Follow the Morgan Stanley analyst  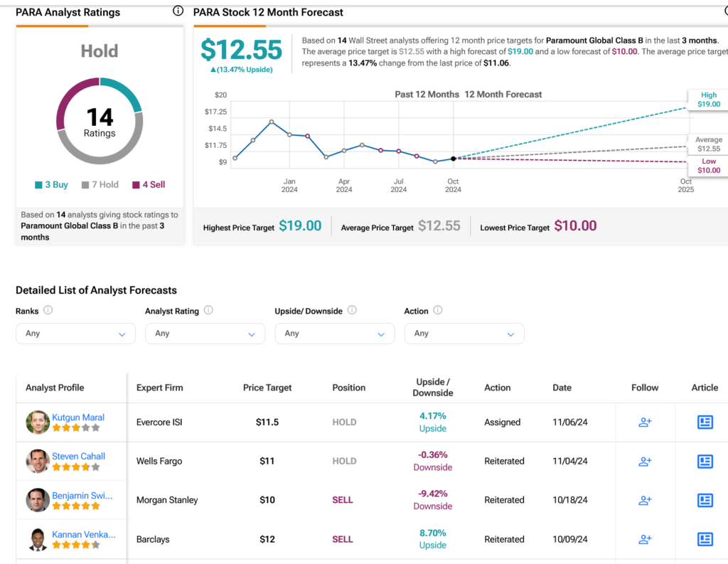pos(645,500)
